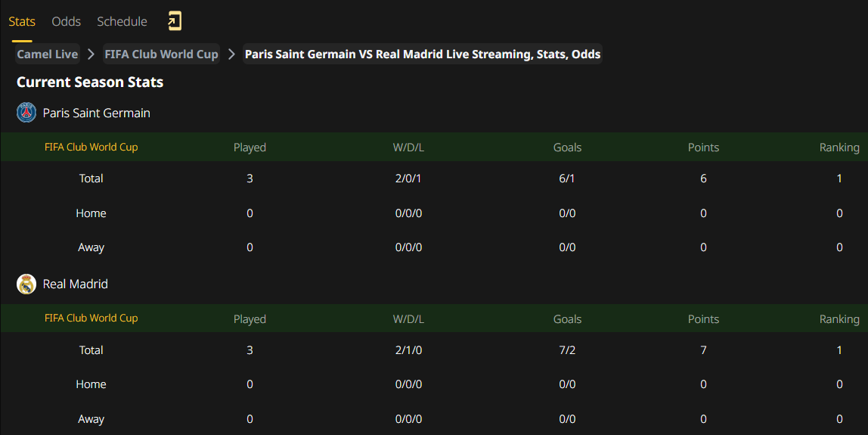Click the Real Madrid club crest
The width and height of the screenshot is (868, 435).
click(x=26, y=284)
